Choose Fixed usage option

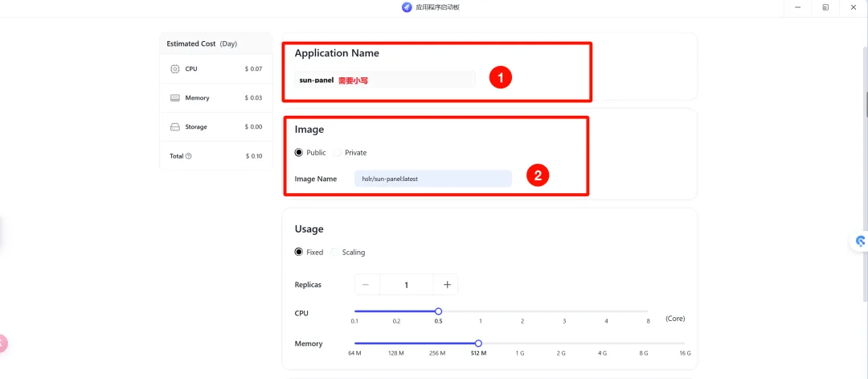pyautogui.click(x=299, y=252)
